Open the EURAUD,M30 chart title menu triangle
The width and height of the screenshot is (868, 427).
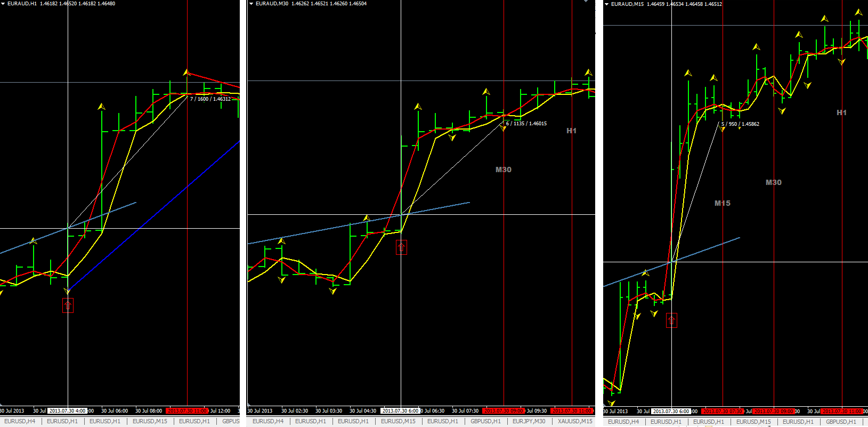pyautogui.click(x=252, y=4)
